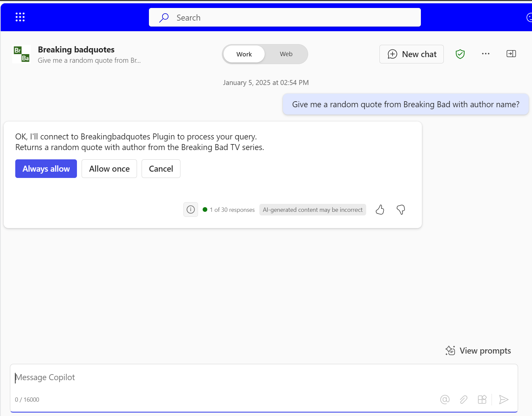The height and width of the screenshot is (416, 532).
Task: Open the app launcher grid icon
Action: click(20, 17)
